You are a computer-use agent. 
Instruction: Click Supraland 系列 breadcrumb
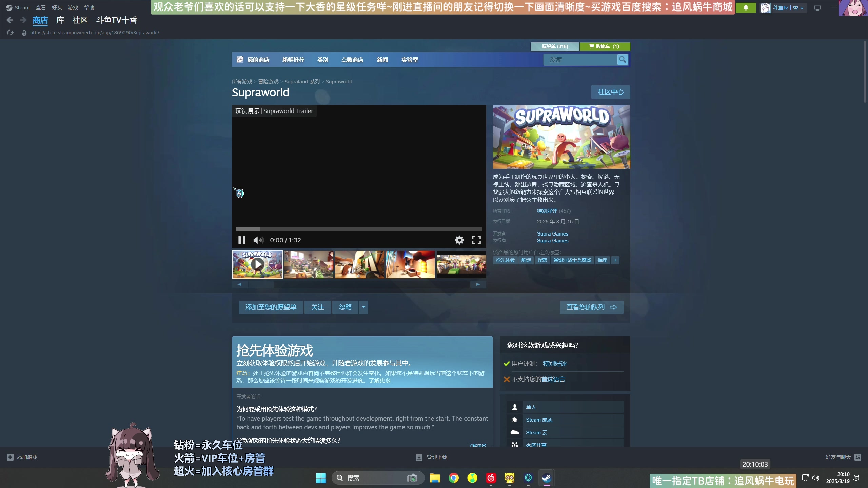pyautogui.click(x=302, y=82)
